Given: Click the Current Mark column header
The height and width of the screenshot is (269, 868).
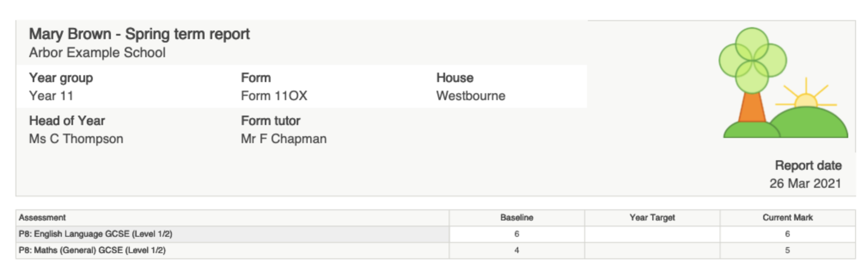Looking at the screenshot, I should 787,217.
